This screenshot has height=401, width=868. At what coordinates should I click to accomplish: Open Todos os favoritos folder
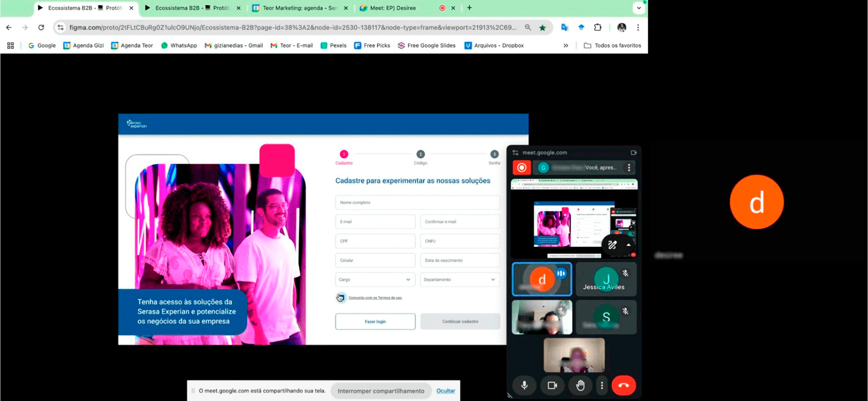coord(612,46)
